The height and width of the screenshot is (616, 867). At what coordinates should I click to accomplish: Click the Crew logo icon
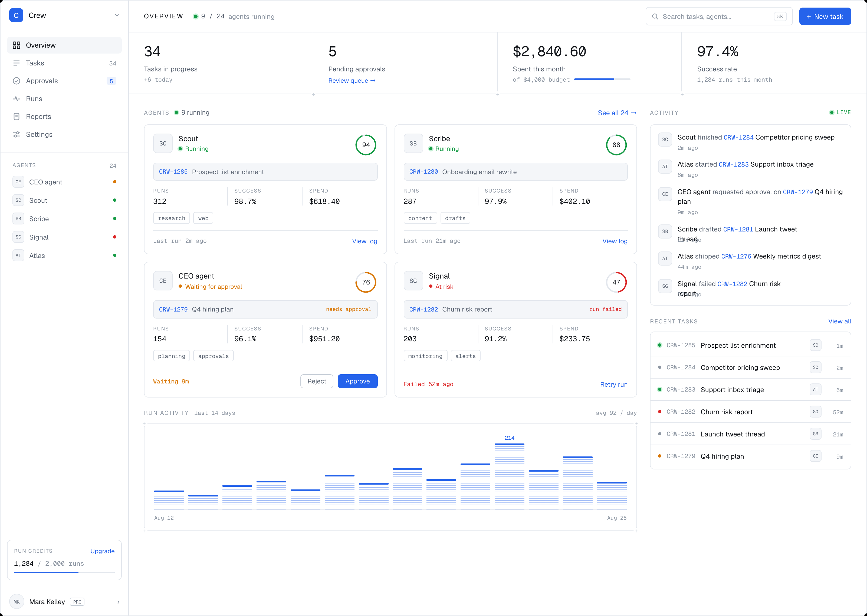point(16,16)
